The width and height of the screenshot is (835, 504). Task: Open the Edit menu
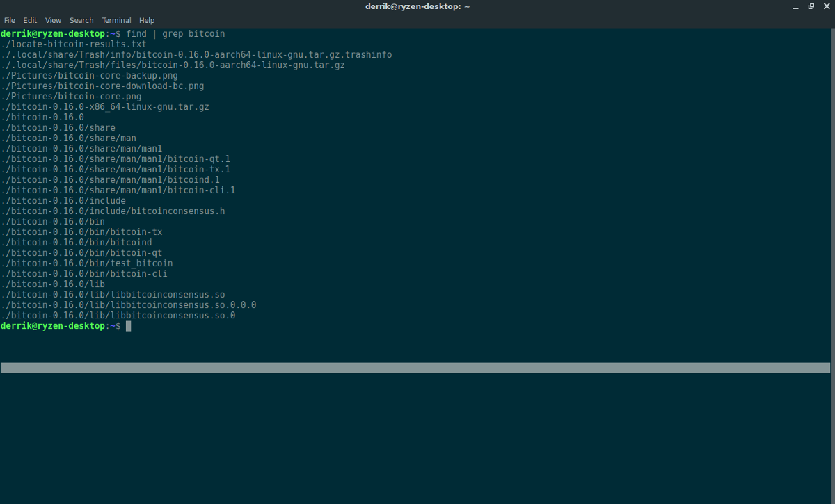point(29,19)
